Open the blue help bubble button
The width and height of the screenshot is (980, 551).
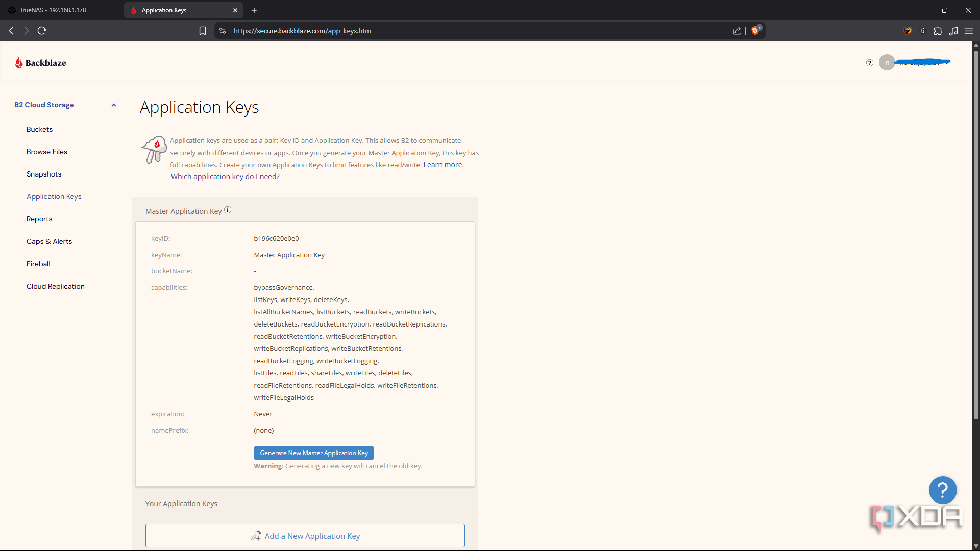943,490
